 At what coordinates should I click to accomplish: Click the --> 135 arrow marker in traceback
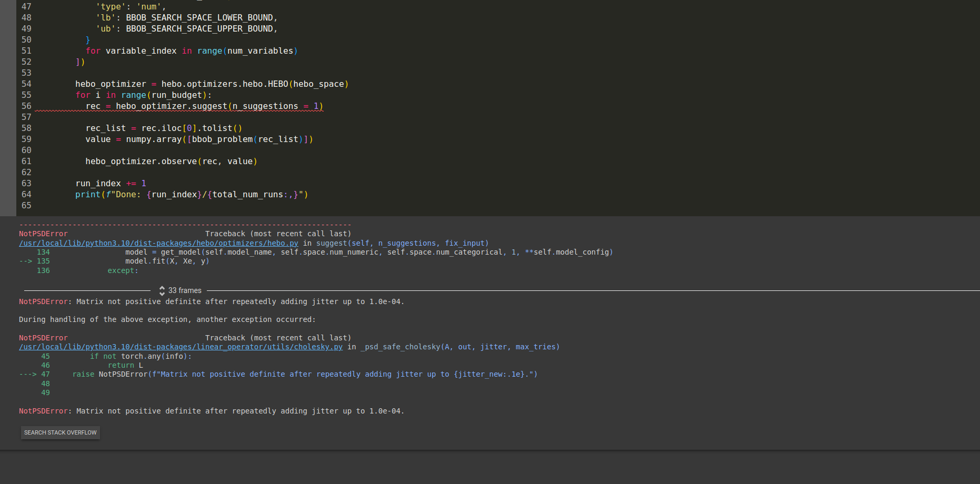pyautogui.click(x=26, y=261)
